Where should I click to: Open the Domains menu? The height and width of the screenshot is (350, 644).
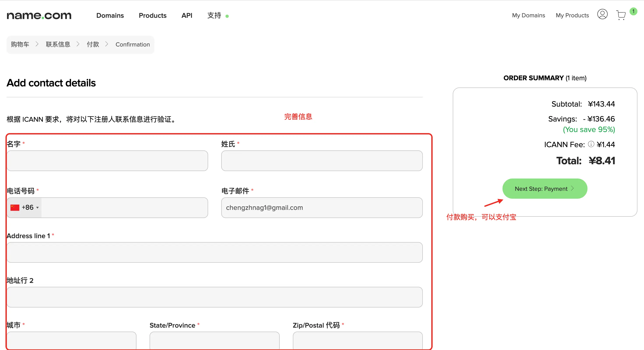(x=110, y=16)
